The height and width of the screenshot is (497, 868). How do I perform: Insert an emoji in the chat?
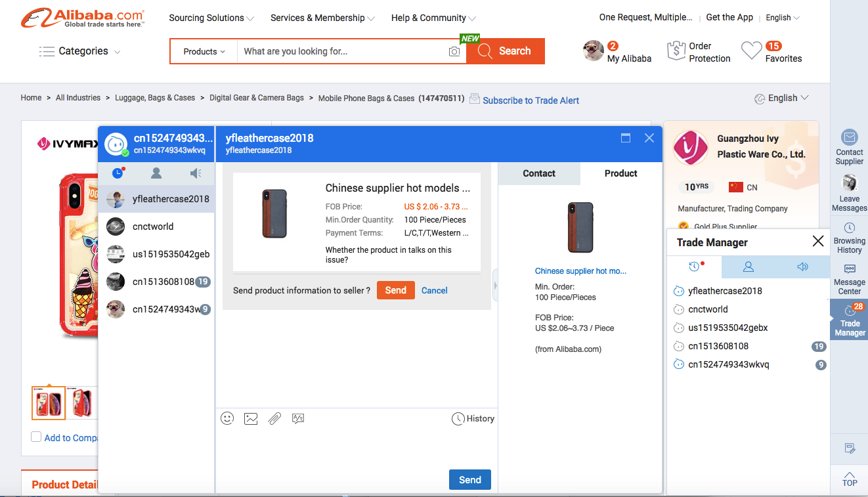(227, 418)
